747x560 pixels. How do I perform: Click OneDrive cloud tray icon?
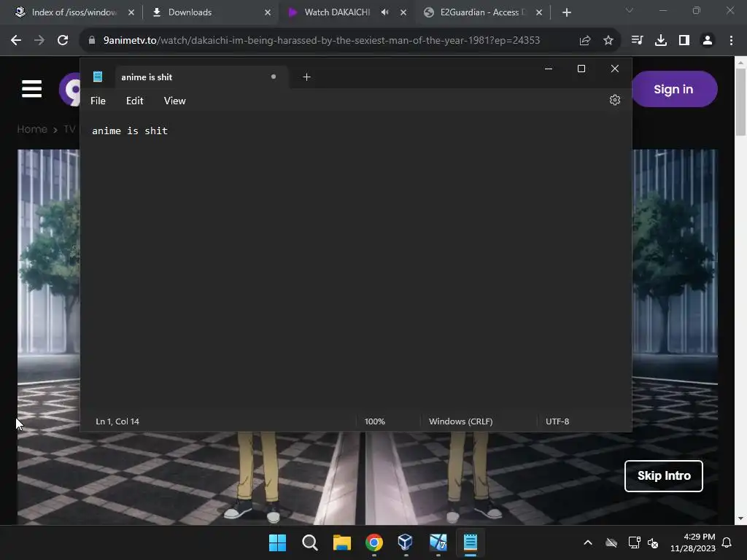click(611, 542)
